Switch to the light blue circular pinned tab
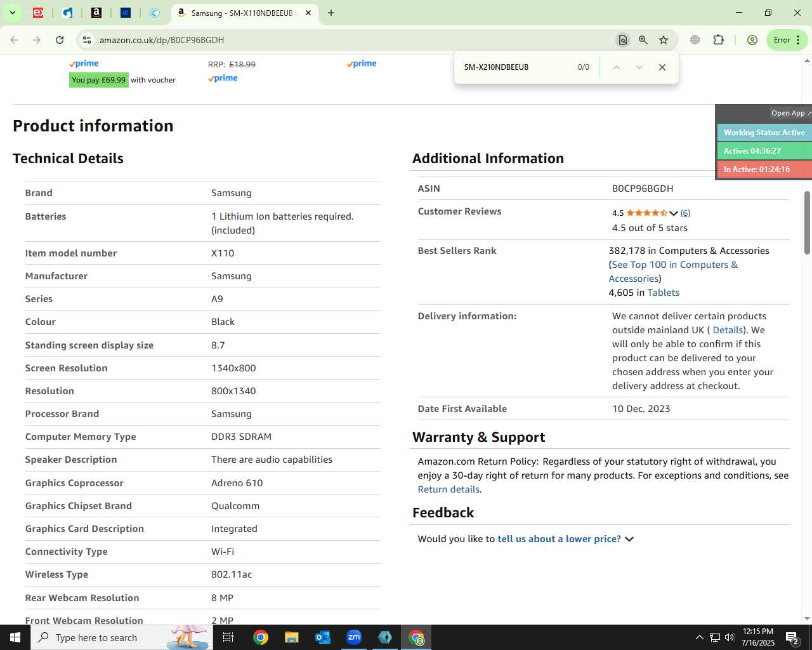The height and width of the screenshot is (650, 812). (155, 13)
